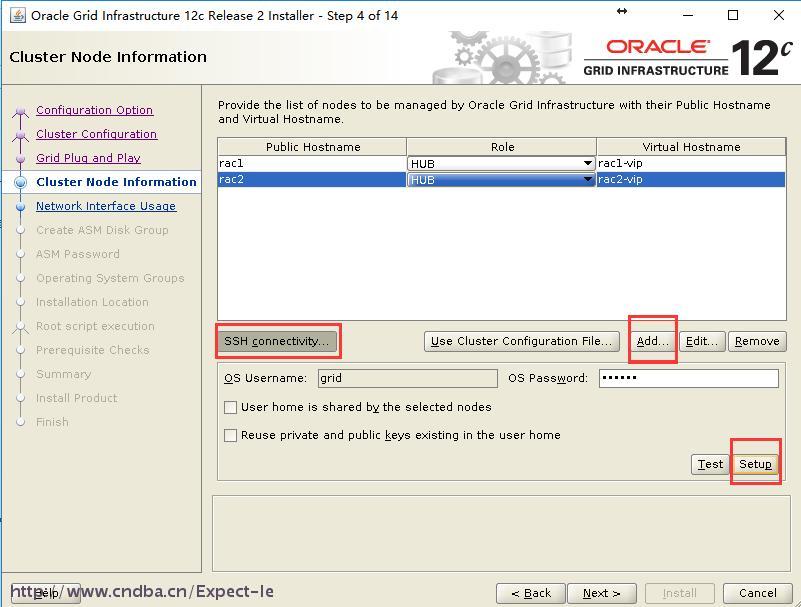Screen dimensions: 801x607
Task: Select the rac2-vip virtual hostname cell
Action: (x=691, y=179)
